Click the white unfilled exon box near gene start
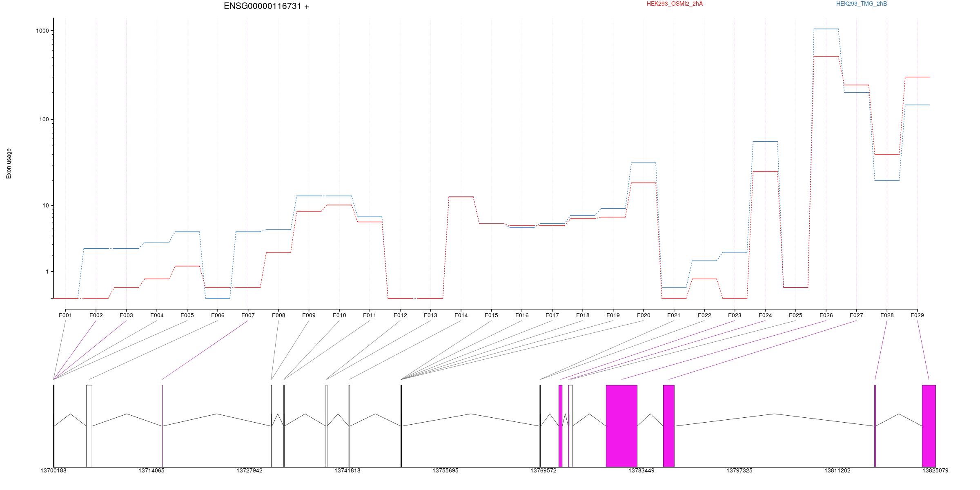The width and height of the screenshot is (980, 490). (89, 426)
